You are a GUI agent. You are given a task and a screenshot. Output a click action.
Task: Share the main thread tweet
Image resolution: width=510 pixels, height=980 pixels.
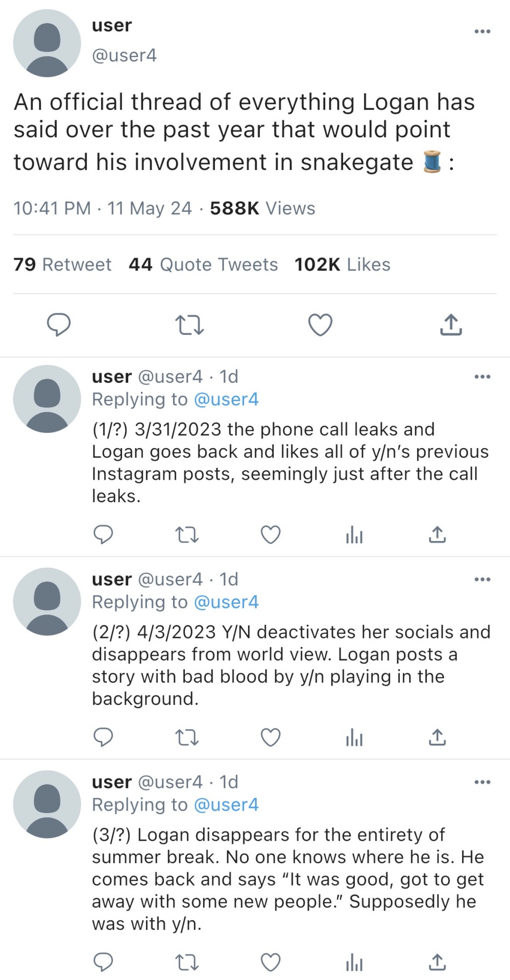pyautogui.click(x=451, y=325)
